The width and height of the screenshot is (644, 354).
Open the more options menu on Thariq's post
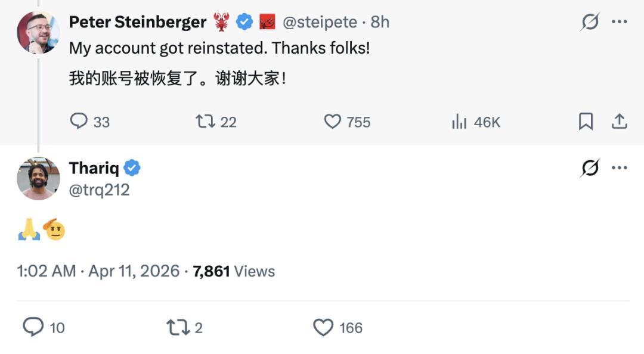(x=620, y=168)
